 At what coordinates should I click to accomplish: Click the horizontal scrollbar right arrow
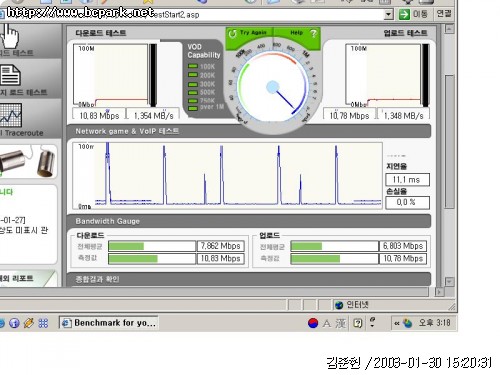pyautogui.click(x=439, y=292)
